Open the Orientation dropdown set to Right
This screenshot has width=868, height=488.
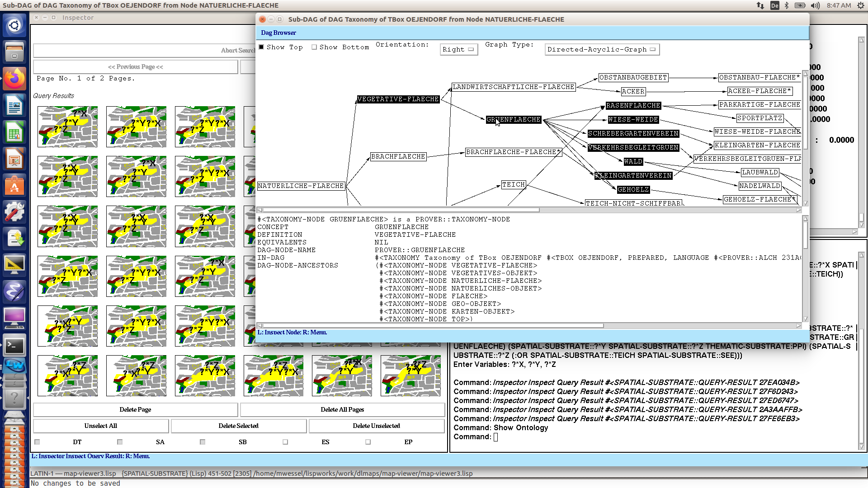point(458,49)
